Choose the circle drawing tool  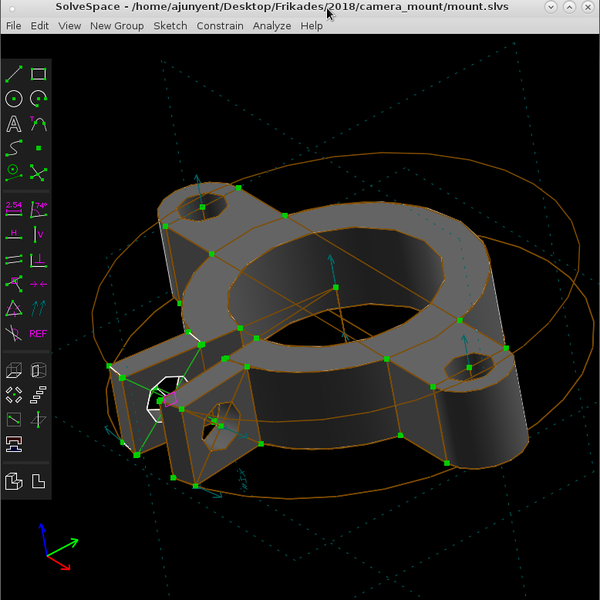click(x=14, y=99)
